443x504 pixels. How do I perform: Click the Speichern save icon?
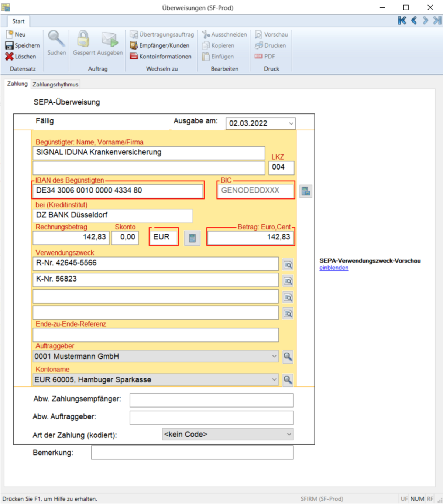pos(9,45)
